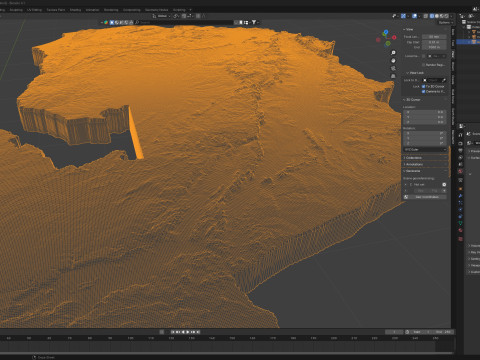Screen dimensions: 480x360
Task: Open Output properties tab icon
Action: (460, 150)
